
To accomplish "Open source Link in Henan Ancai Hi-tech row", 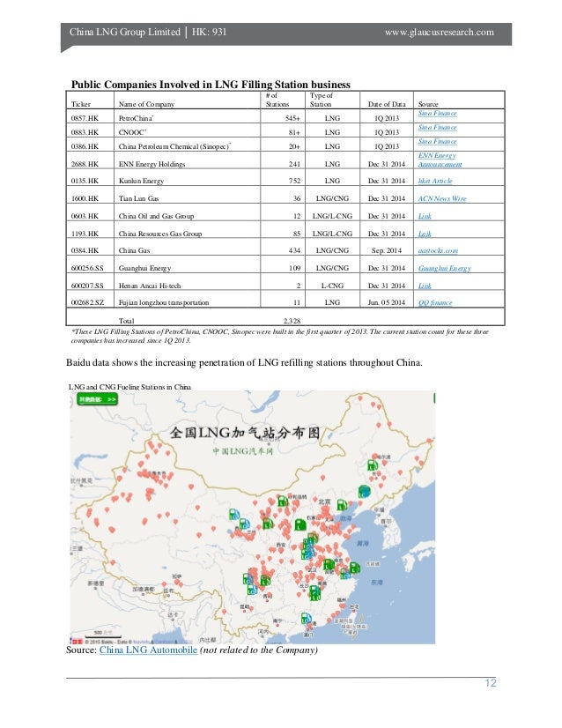I will (425, 286).
